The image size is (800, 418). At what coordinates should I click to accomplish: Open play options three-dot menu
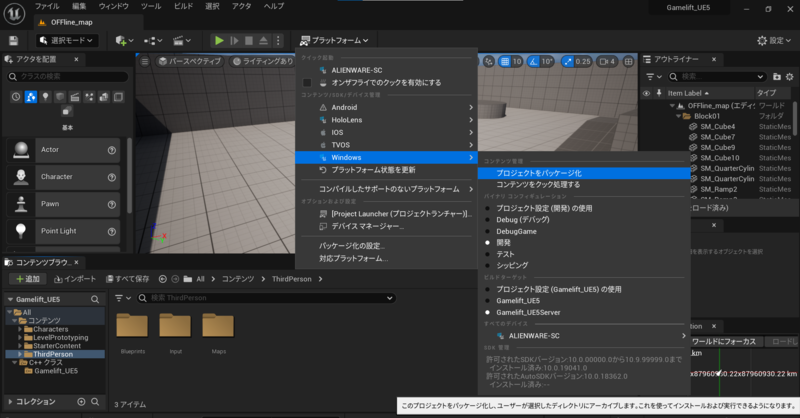(278, 40)
